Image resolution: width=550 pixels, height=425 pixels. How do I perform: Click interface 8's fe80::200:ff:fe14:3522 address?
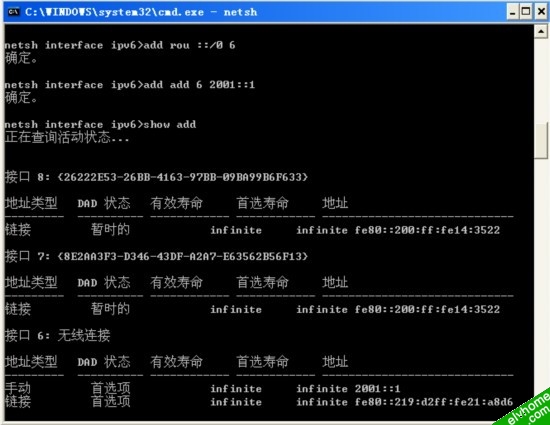[x=427, y=230]
